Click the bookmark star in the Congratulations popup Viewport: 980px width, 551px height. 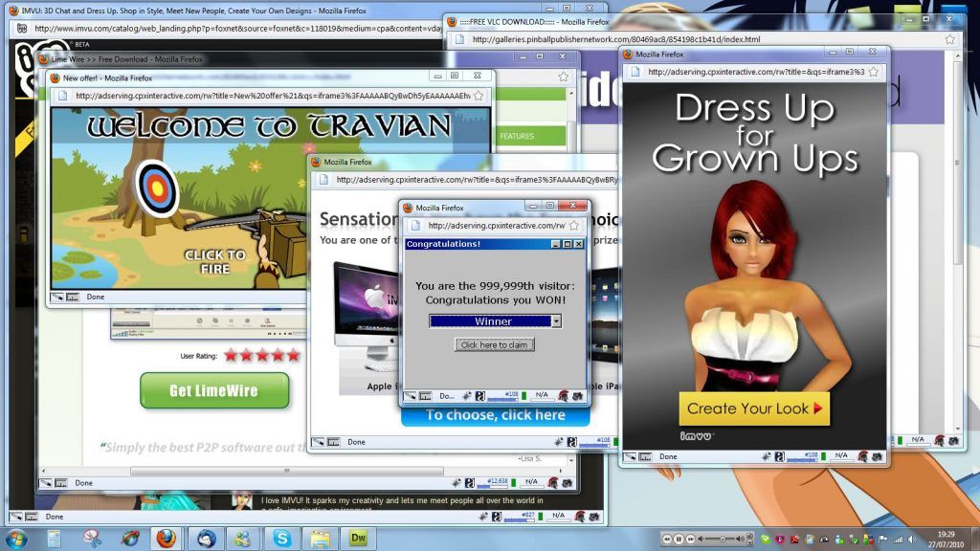pos(574,226)
